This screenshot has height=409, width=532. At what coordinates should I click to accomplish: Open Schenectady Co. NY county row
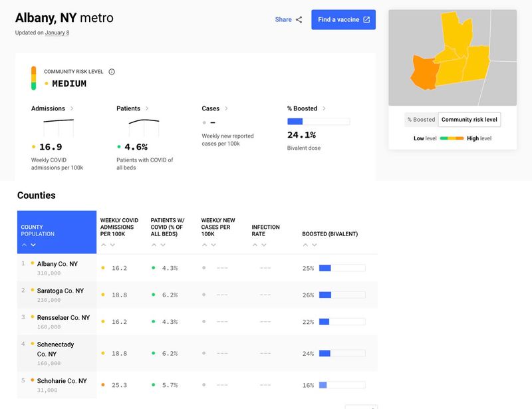(197, 353)
